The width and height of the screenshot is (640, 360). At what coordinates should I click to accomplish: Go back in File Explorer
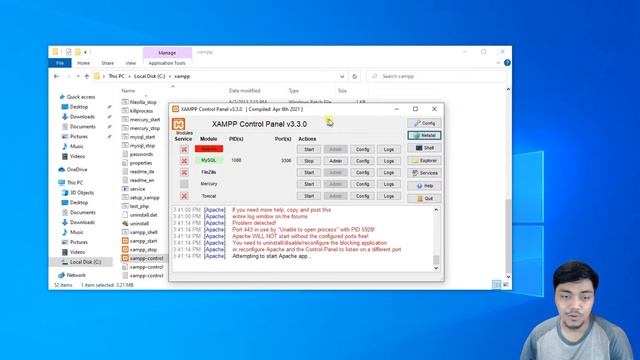(x=57, y=76)
